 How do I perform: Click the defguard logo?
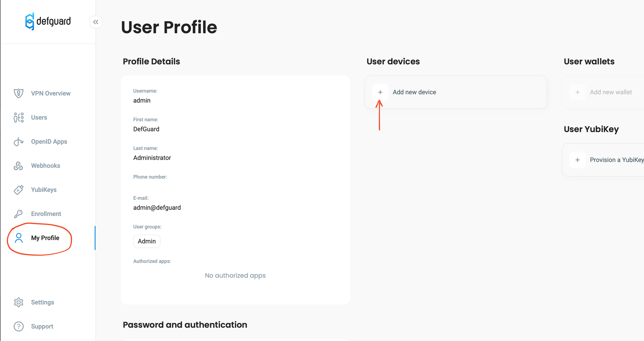[x=48, y=22]
